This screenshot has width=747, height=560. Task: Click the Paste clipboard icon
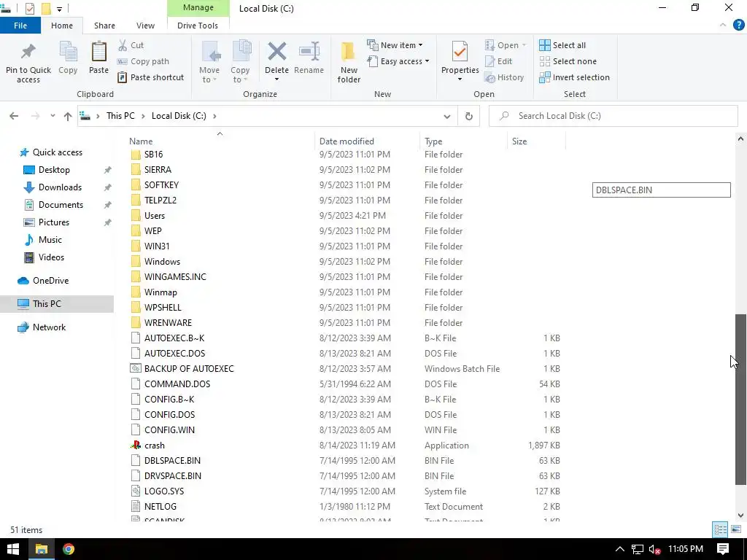click(98, 52)
